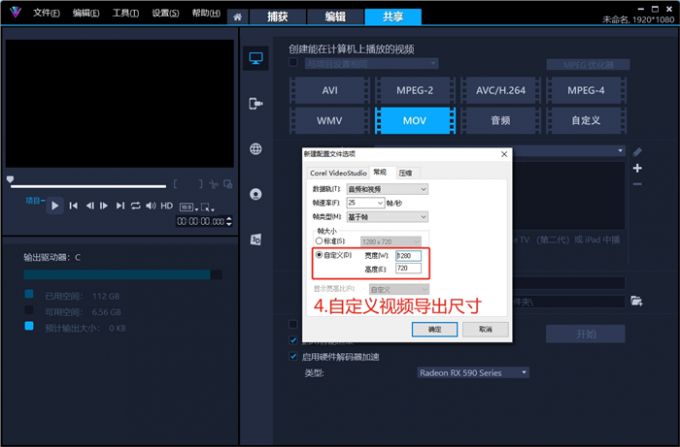Add new profile with plus icon
680x447 pixels.
coord(637,168)
